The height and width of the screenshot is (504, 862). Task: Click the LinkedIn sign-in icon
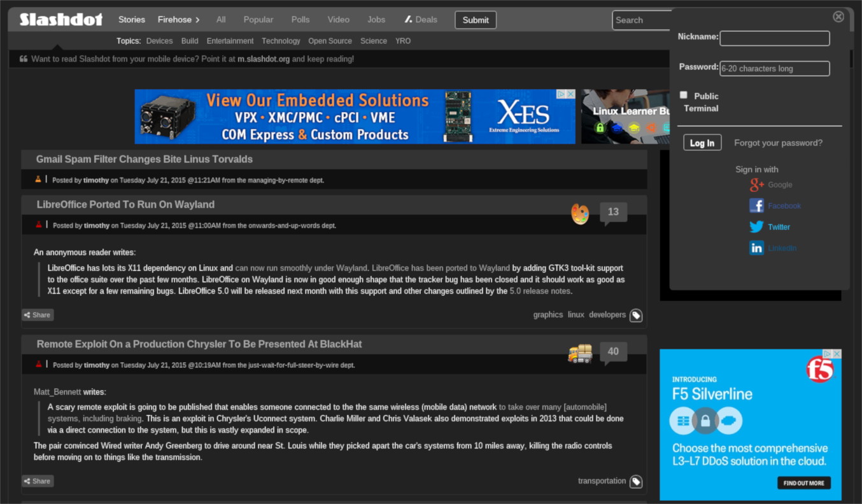click(x=756, y=248)
